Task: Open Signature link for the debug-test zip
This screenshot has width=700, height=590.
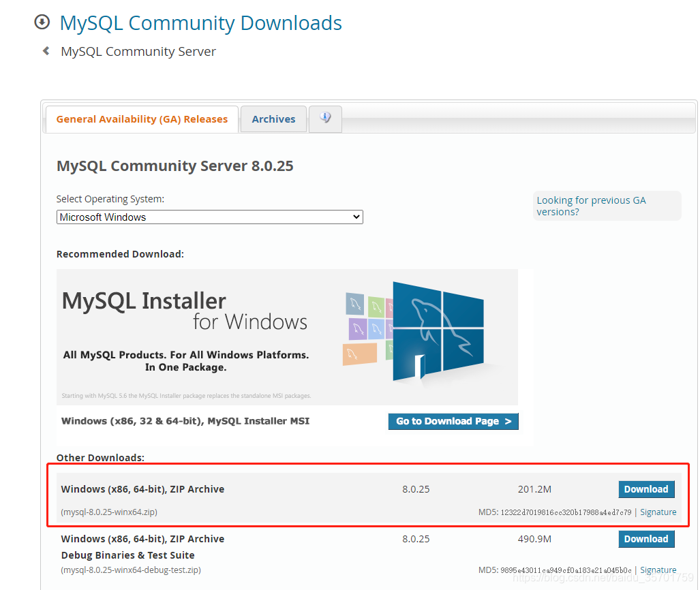Action: pyautogui.click(x=658, y=570)
